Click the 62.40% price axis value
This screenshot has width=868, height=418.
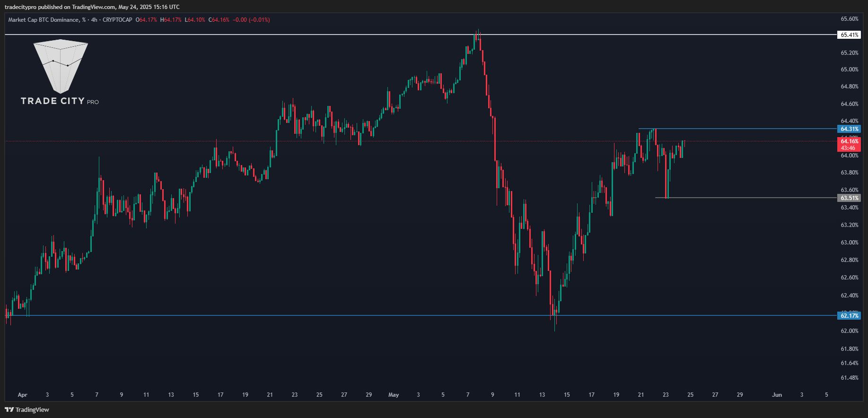coord(849,295)
